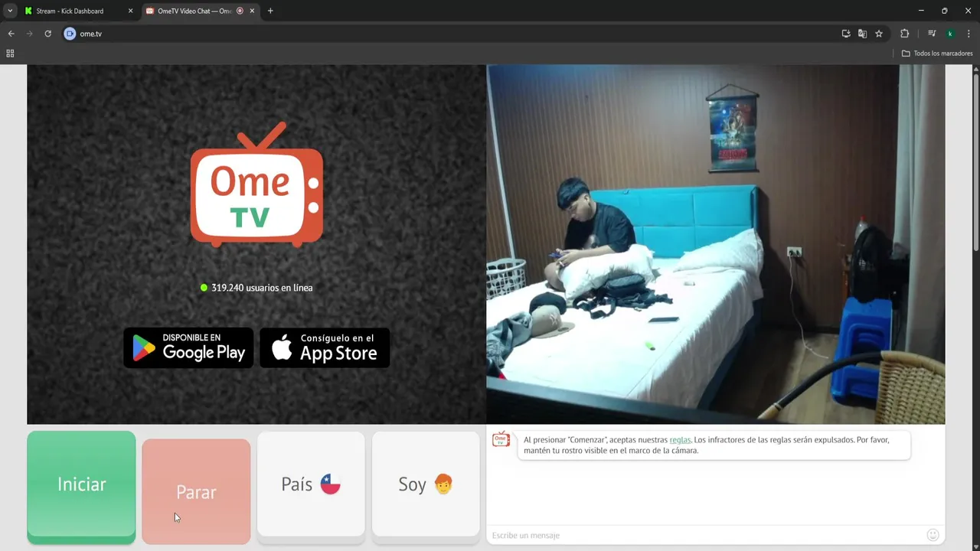Open the profile avatar K
Image resolution: width=980 pixels, height=551 pixels.
point(950,34)
